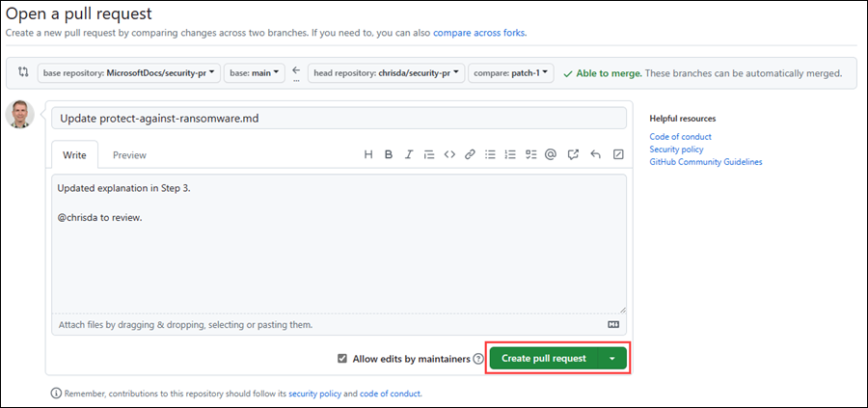Insert a bulleted list
The width and height of the screenshot is (868, 408).
coord(490,155)
